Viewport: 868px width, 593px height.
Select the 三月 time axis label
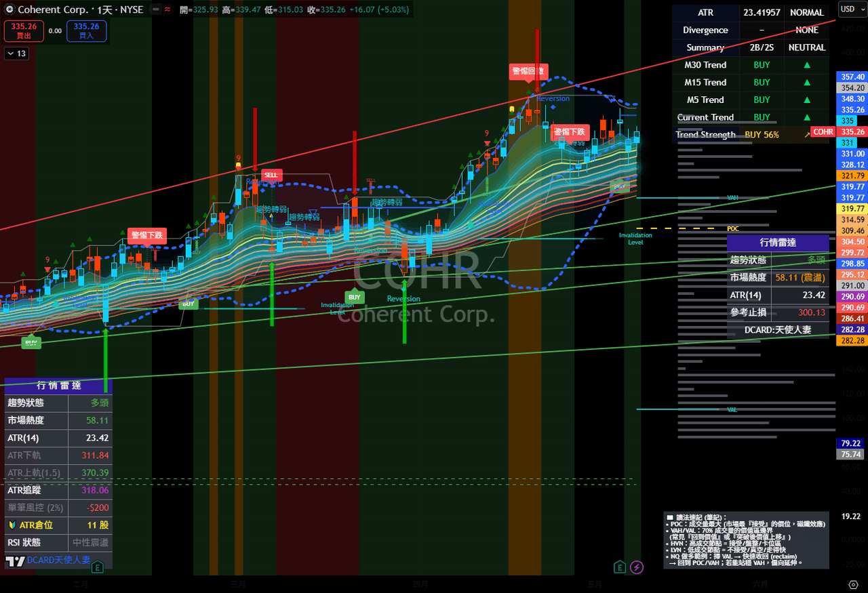tap(237, 584)
